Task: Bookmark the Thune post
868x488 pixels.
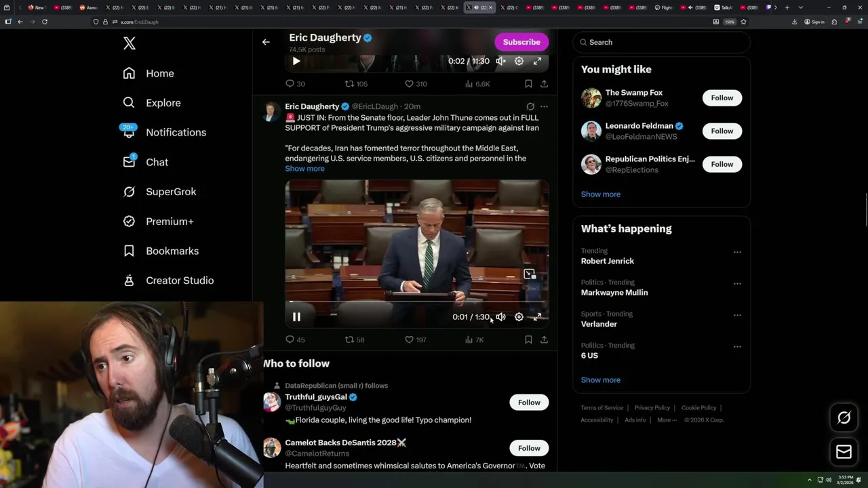Action: tap(528, 340)
